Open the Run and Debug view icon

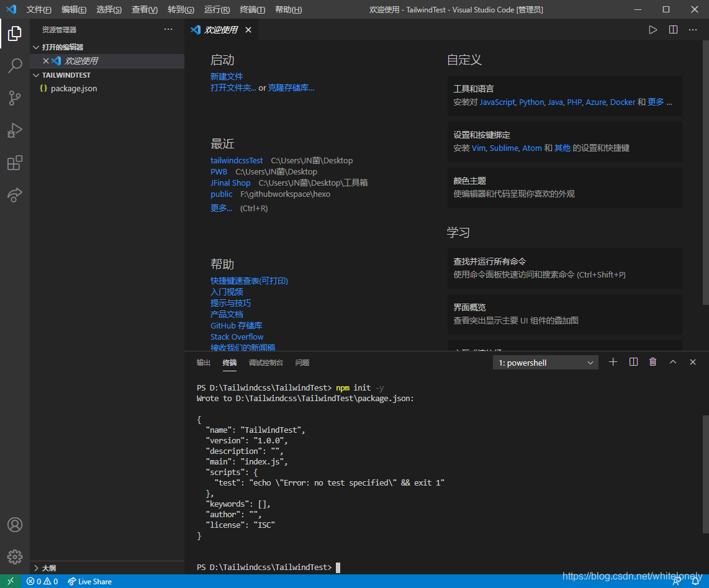pyautogui.click(x=14, y=131)
